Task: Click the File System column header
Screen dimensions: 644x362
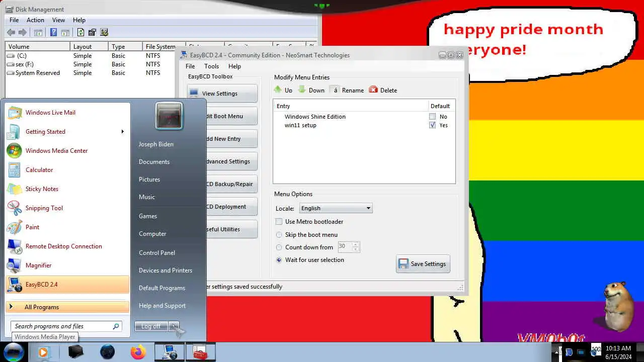Action: (164, 46)
